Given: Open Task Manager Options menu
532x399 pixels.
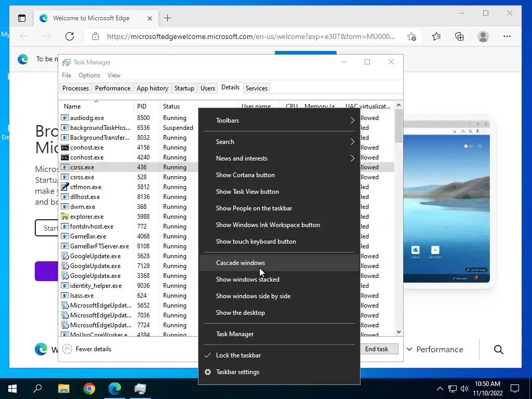Looking at the screenshot, I should [89, 75].
